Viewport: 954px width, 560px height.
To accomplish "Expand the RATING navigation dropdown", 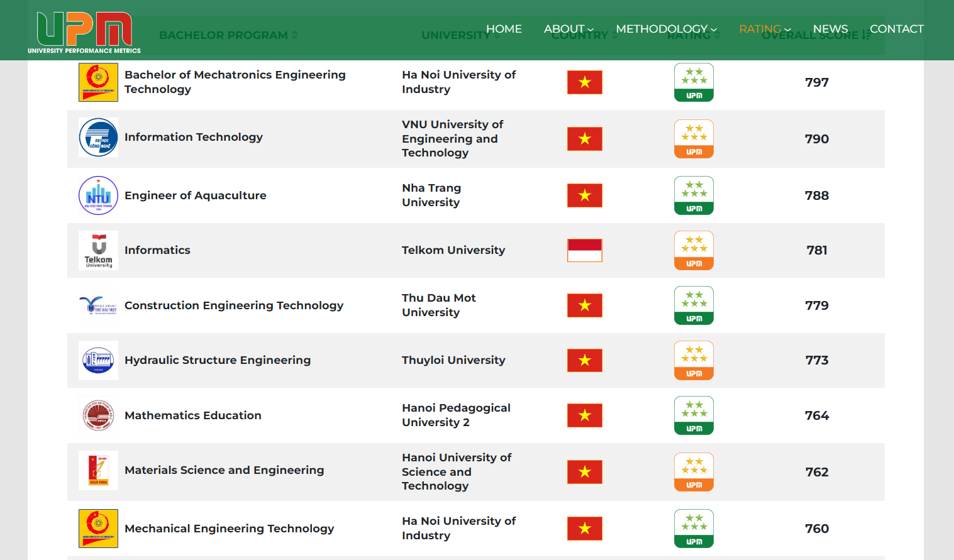I will coord(765,29).
